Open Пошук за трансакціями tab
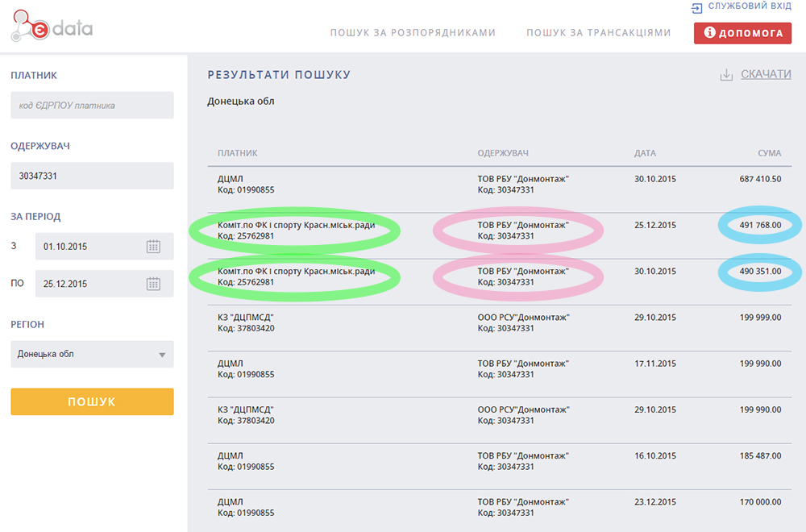The height and width of the screenshot is (532, 806). click(599, 33)
